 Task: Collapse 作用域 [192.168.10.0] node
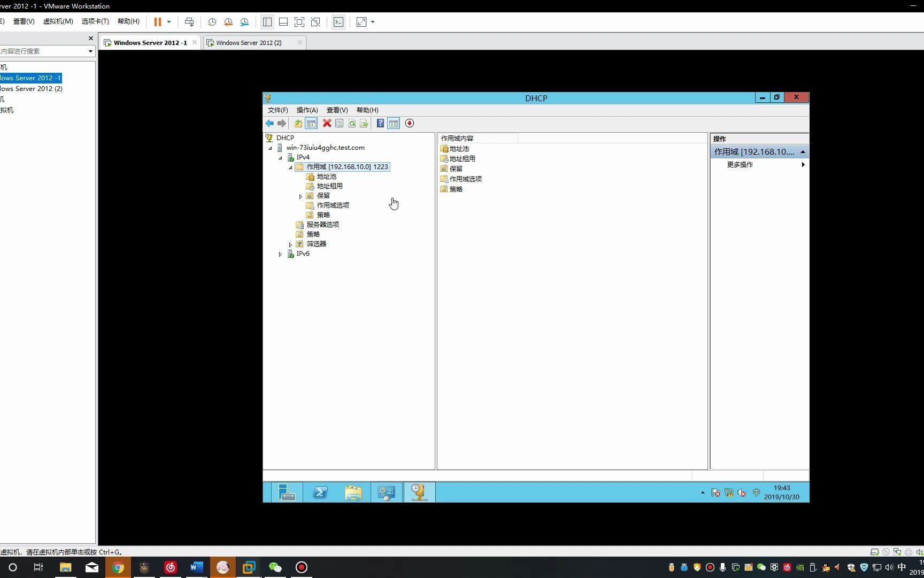coord(290,168)
